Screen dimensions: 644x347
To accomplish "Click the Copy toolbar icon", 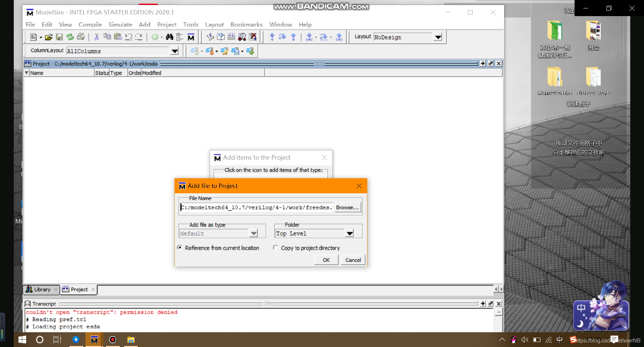I will (107, 37).
